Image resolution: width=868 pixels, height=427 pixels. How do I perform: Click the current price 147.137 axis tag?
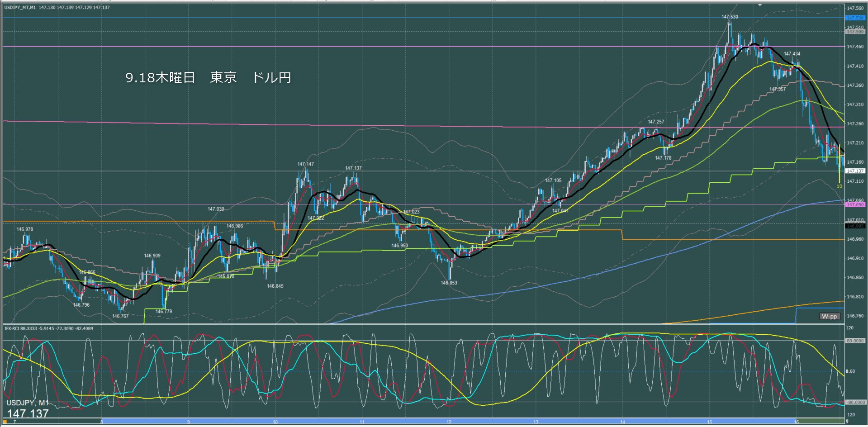point(854,171)
